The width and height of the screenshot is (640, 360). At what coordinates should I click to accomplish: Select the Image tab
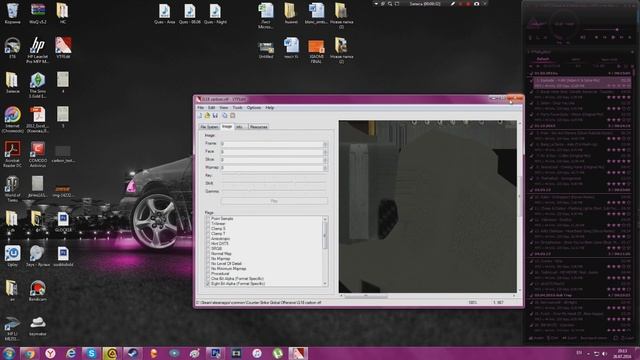pyautogui.click(x=227, y=127)
